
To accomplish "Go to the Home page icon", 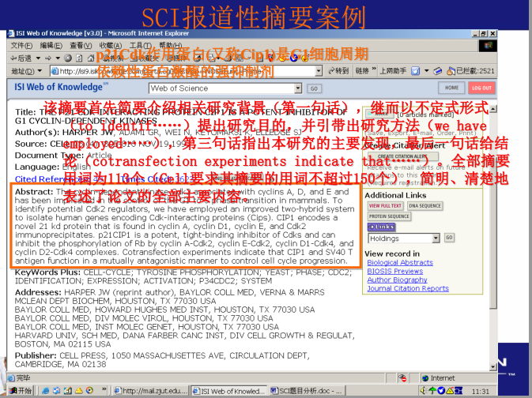I will 91,58.
